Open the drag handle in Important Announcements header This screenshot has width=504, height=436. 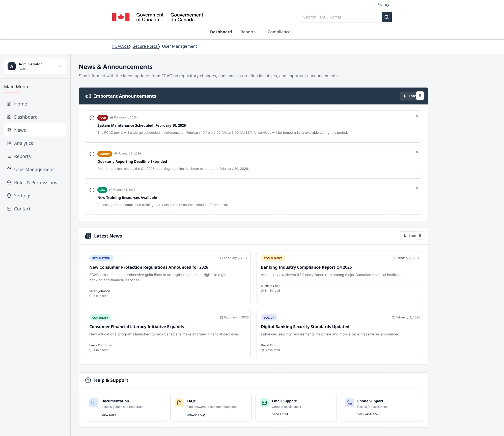pos(420,96)
